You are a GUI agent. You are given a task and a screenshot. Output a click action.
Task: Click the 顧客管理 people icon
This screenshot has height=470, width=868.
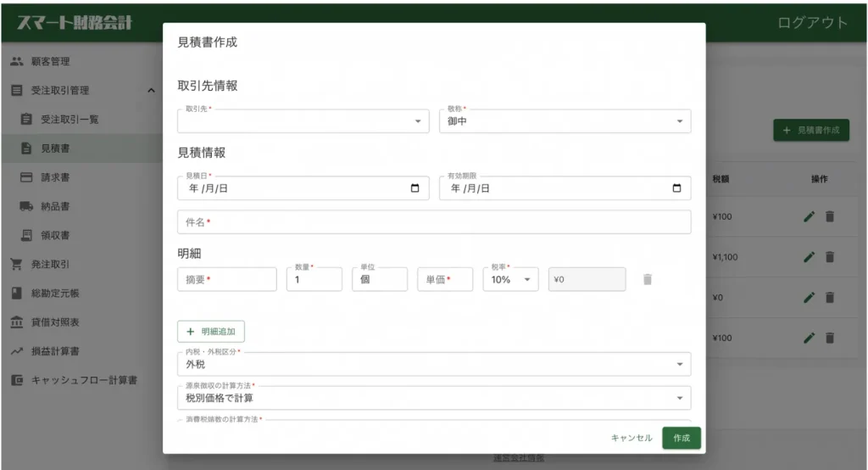tap(17, 62)
